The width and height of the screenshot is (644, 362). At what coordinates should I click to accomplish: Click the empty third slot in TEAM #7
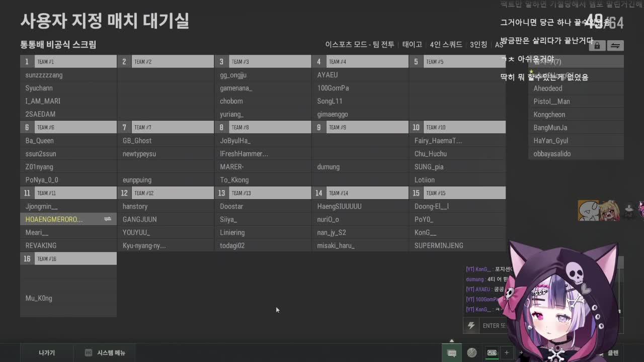coord(166,167)
